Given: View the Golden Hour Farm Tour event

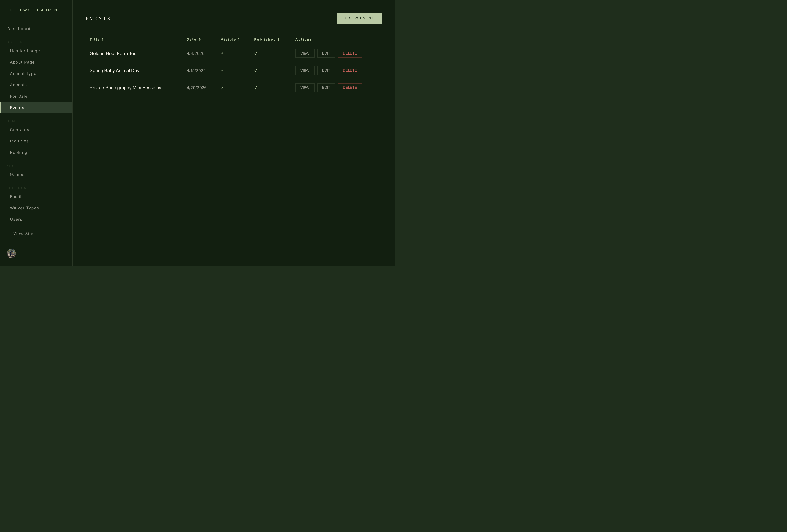Looking at the screenshot, I should [305, 54].
